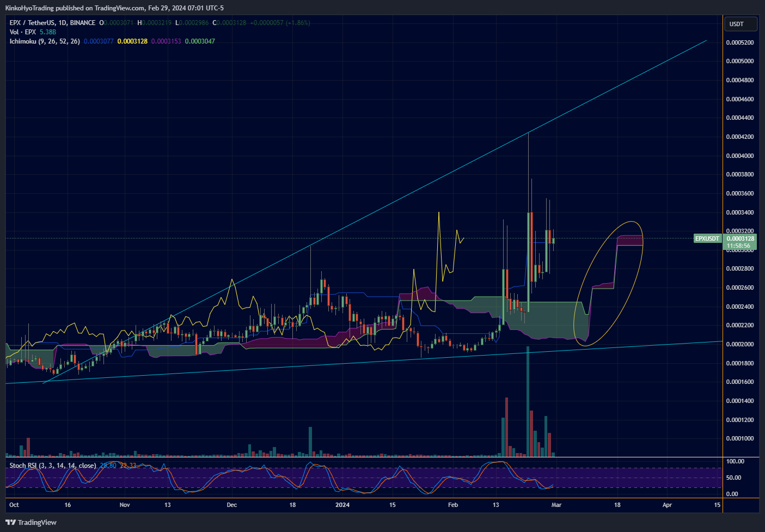Click the Stoch RSI value 22.33
This screenshot has width=765, height=532.
(x=128, y=466)
